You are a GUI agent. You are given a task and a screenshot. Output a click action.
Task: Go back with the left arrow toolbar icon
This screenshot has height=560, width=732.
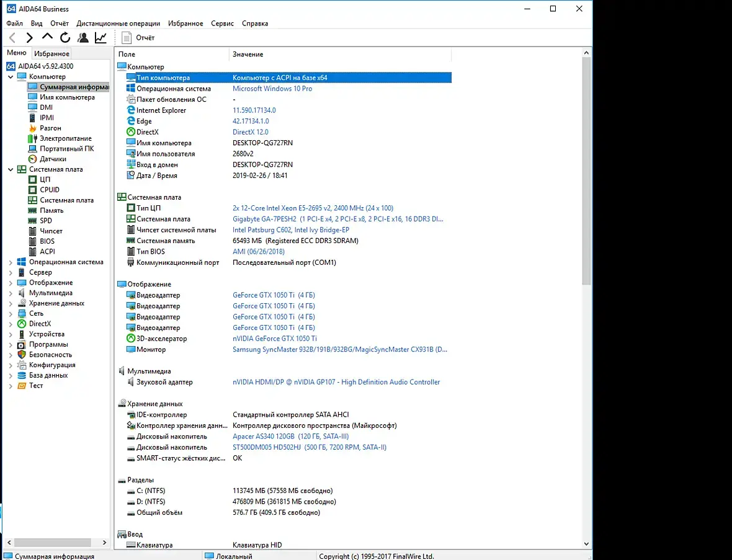coord(12,38)
